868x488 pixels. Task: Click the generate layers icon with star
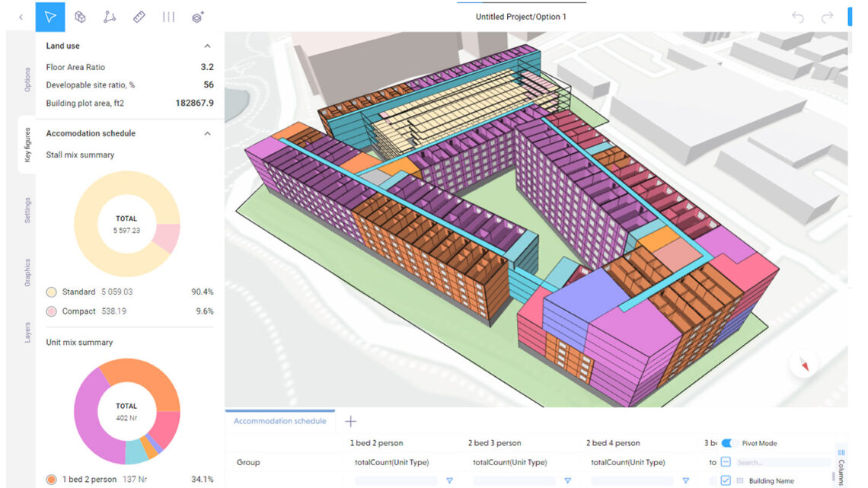pos(197,17)
